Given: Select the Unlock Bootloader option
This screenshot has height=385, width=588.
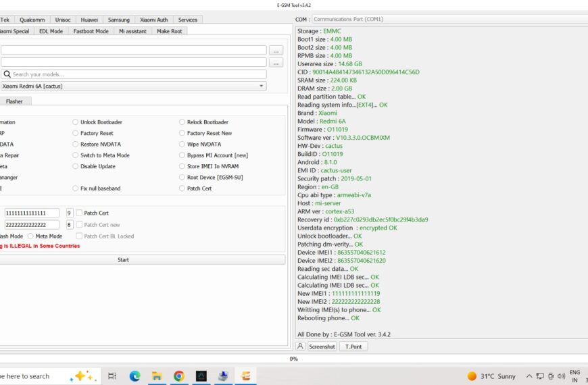Looking at the screenshot, I should coord(97,122).
